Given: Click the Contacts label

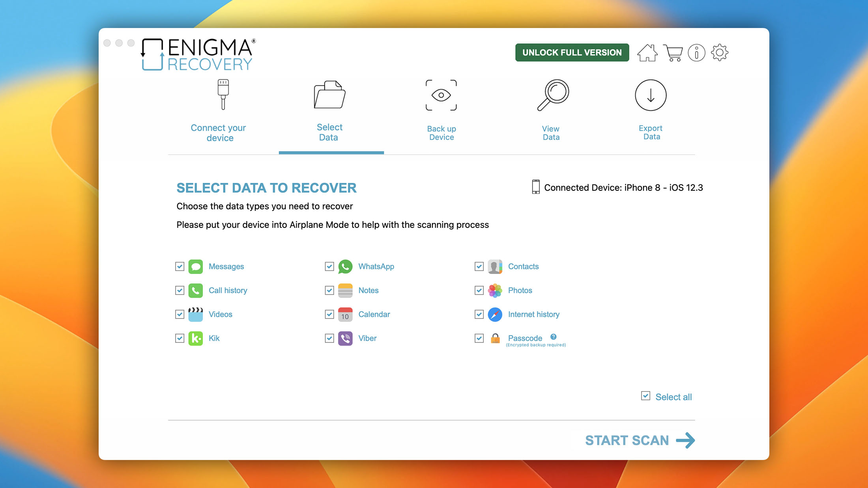Looking at the screenshot, I should 523,266.
